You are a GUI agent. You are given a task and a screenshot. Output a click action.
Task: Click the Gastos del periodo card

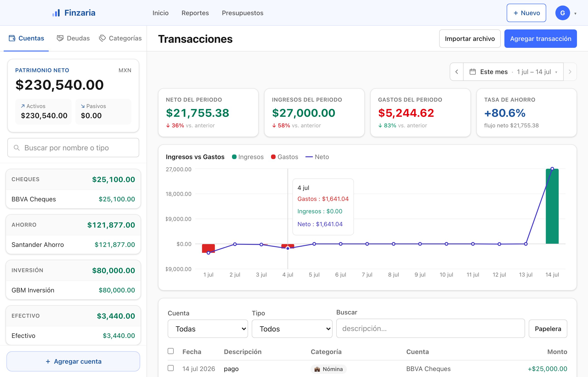coord(421,113)
